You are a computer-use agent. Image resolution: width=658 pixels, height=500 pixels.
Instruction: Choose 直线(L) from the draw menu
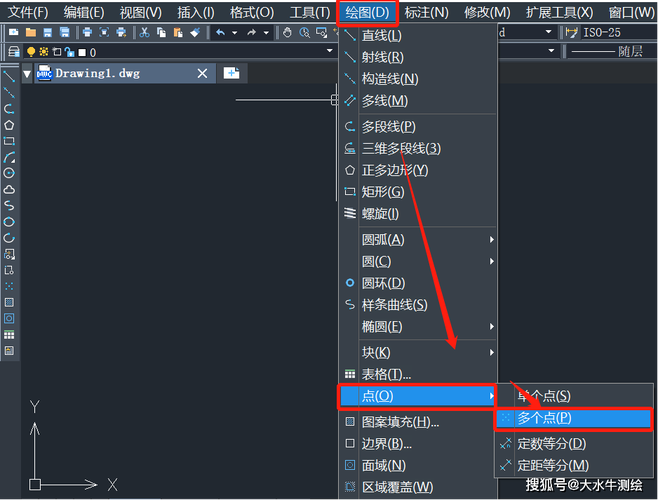(x=418, y=36)
